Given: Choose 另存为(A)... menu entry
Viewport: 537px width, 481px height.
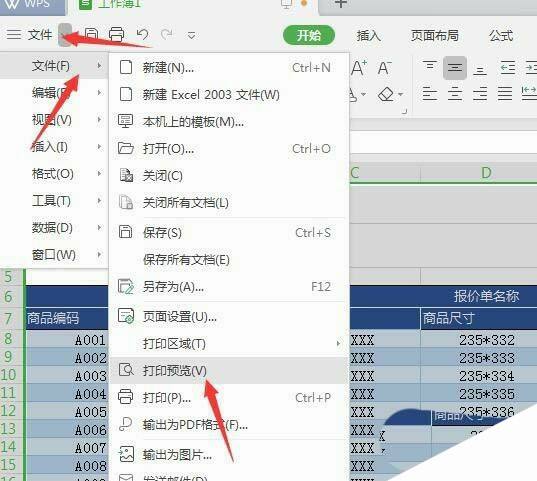Looking at the screenshot, I should [x=229, y=287].
